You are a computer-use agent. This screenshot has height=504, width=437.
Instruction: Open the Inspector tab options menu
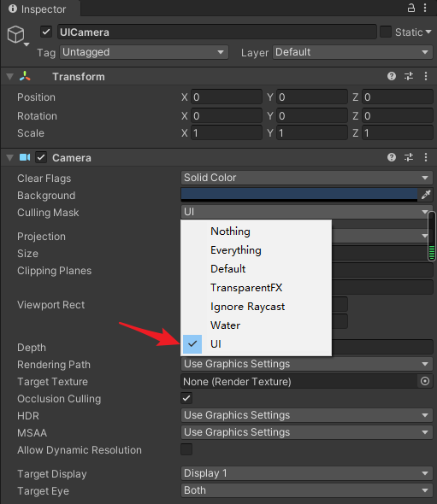coord(425,8)
